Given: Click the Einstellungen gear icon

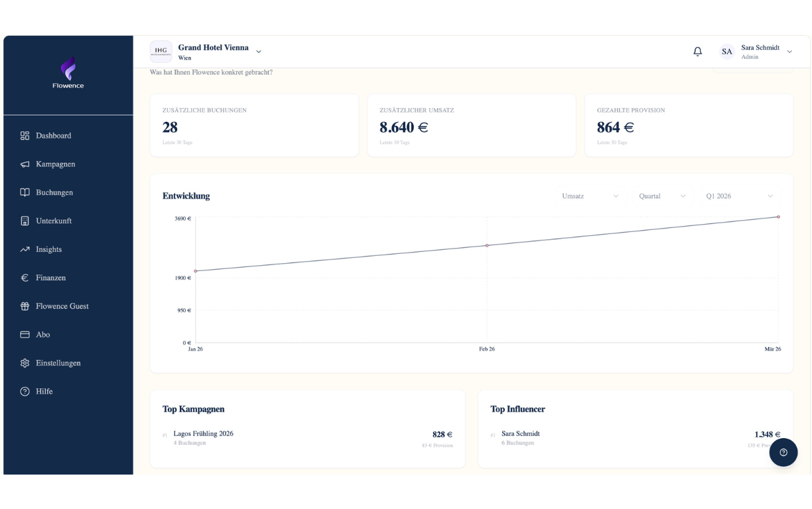Looking at the screenshot, I should pos(25,363).
